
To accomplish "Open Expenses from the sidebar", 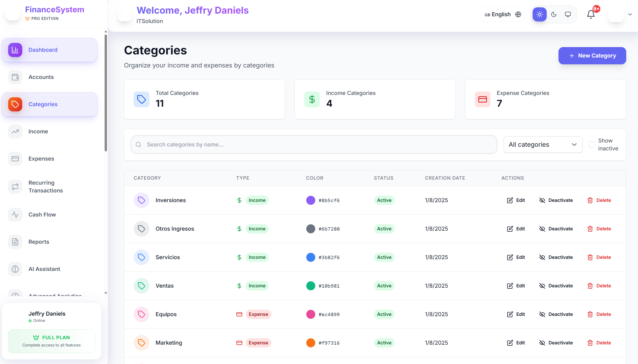I will point(41,159).
